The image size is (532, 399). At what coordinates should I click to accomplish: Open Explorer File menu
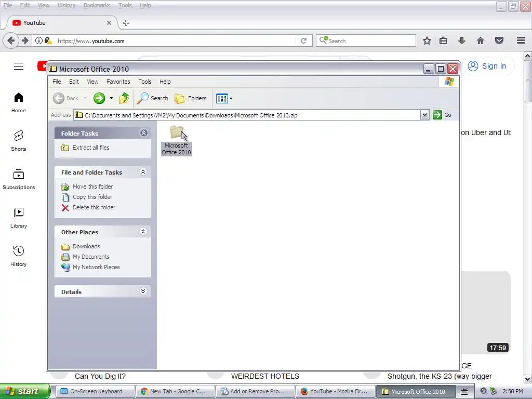coord(57,82)
